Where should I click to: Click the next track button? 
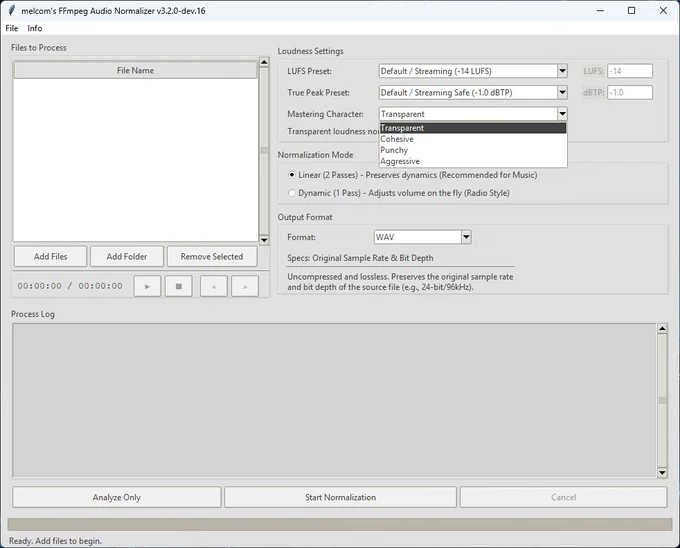[245, 286]
